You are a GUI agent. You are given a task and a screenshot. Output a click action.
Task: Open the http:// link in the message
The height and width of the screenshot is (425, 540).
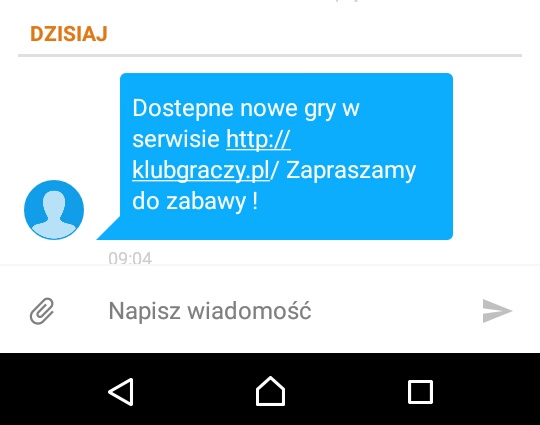[258, 139]
